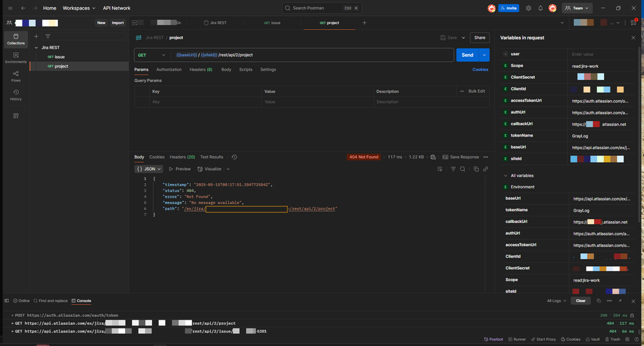Image resolution: width=644 pixels, height=346 pixels.
Task: Pop out the console window
Action: [620, 301]
